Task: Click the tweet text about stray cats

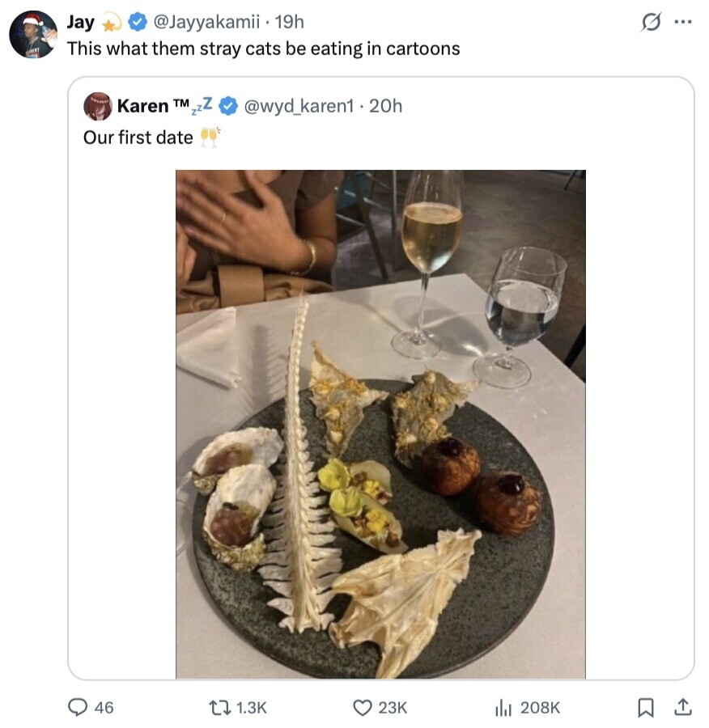Action: 263,49
